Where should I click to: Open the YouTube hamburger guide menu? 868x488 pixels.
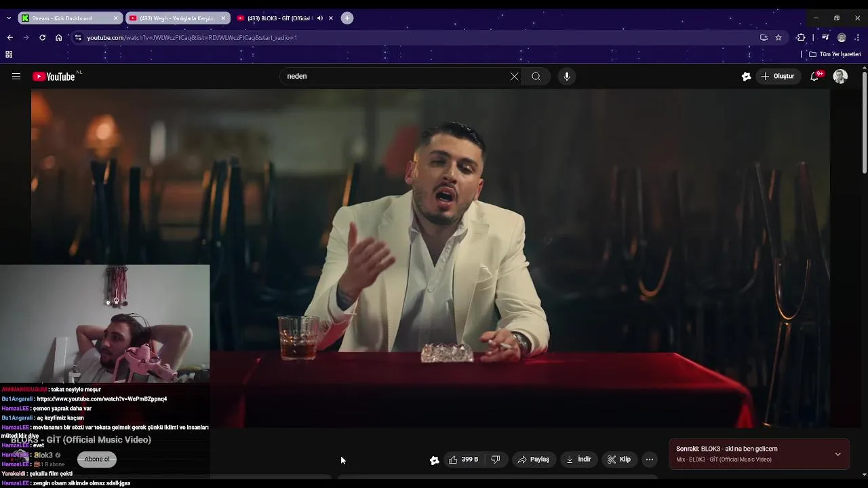pos(16,77)
